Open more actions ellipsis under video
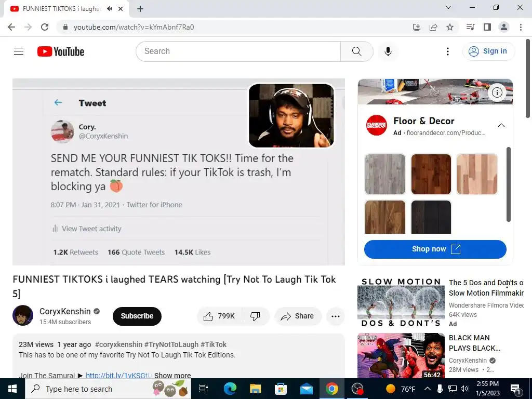This screenshot has width=532, height=399. (336, 316)
